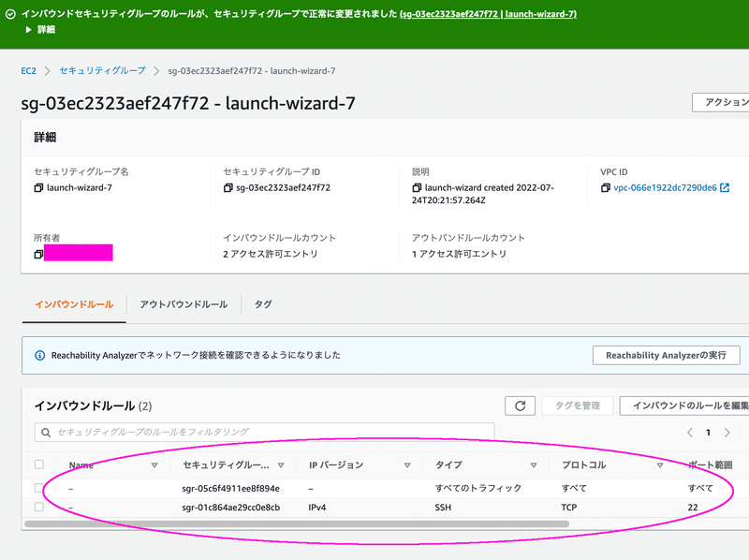Open security group link in success banner
The height and width of the screenshot is (560, 749).
click(488, 14)
